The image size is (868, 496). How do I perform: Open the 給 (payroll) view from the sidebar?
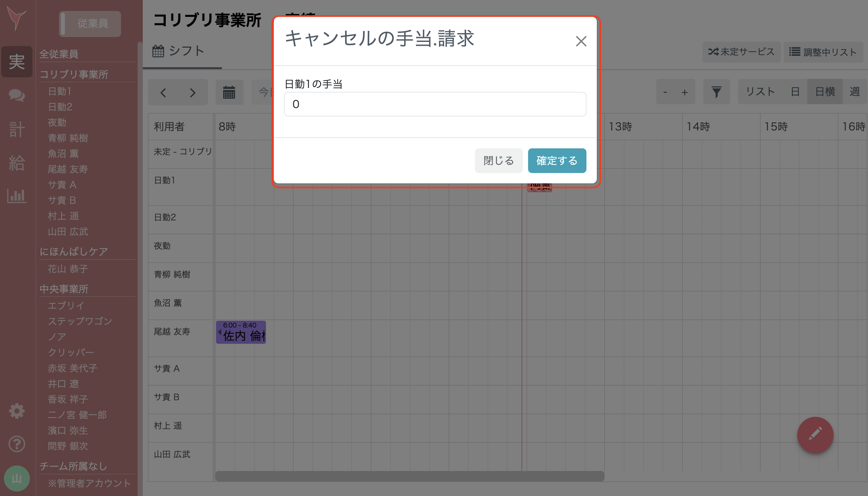[x=16, y=163]
